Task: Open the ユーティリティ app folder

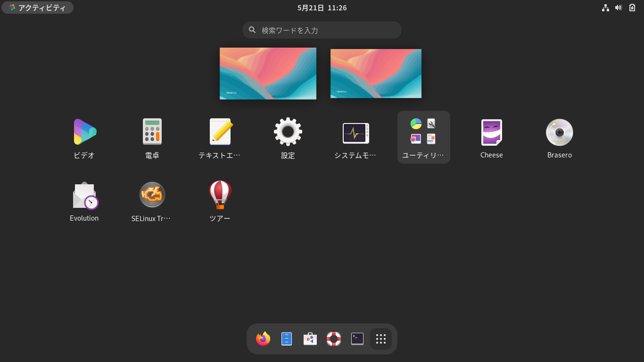Action: click(x=424, y=137)
